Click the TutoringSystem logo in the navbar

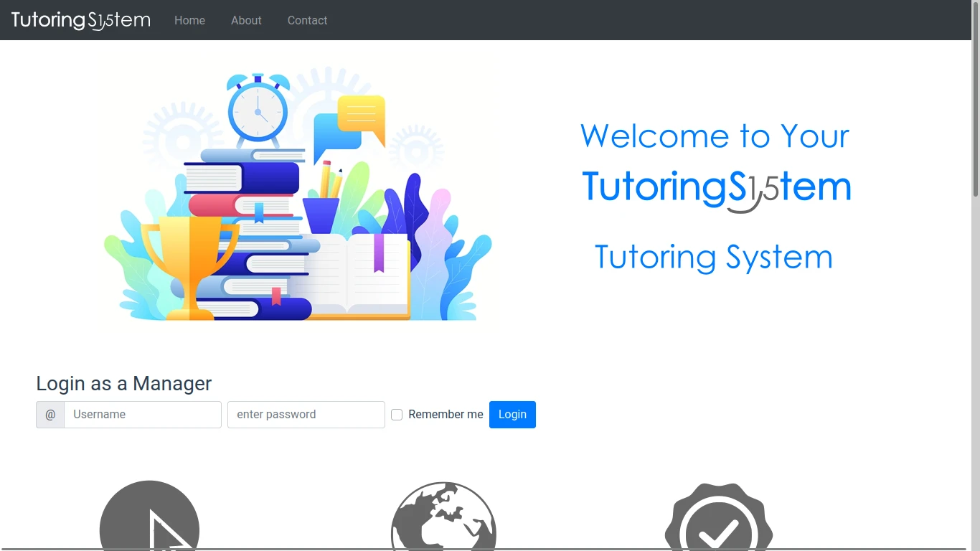(x=81, y=20)
